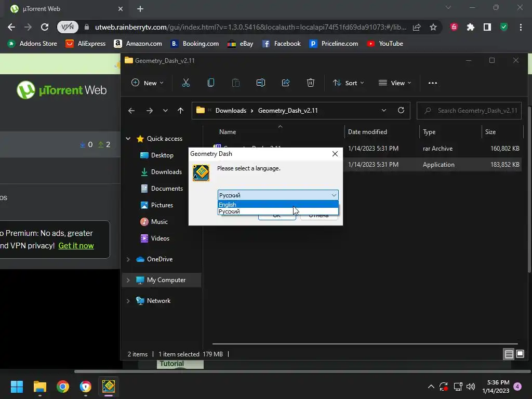Screen dimensions: 532x399
Task: Sort by Type column header
Action: tap(429, 132)
